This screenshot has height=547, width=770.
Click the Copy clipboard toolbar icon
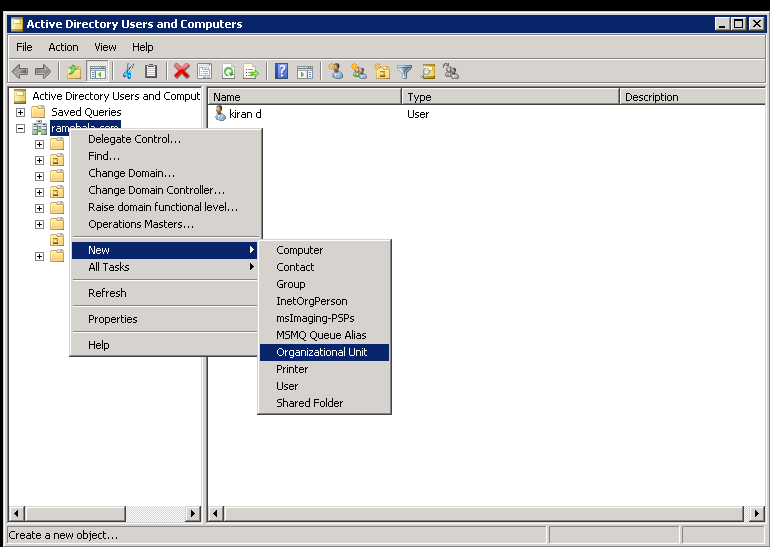(151, 72)
